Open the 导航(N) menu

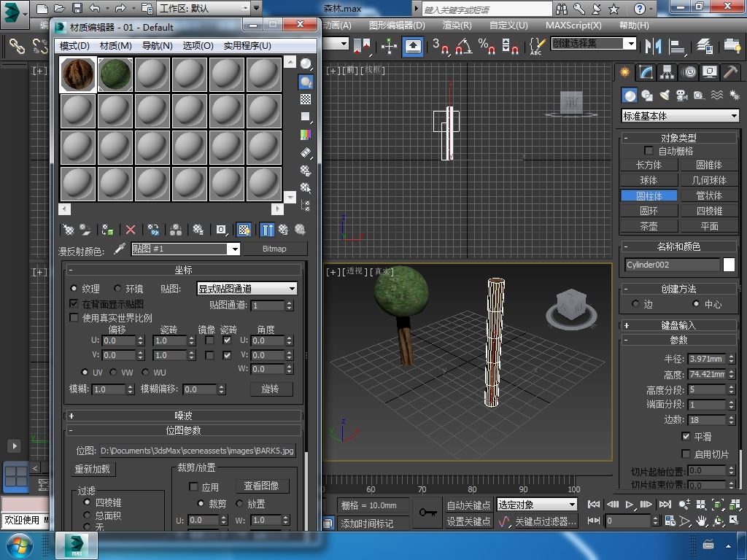click(x=158, y=46)
